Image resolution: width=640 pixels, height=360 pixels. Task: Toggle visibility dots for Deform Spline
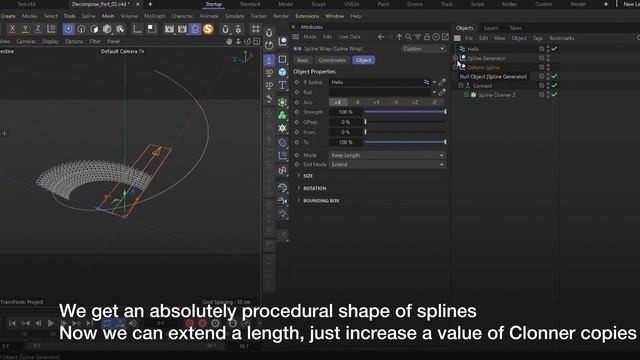point(548,67)
